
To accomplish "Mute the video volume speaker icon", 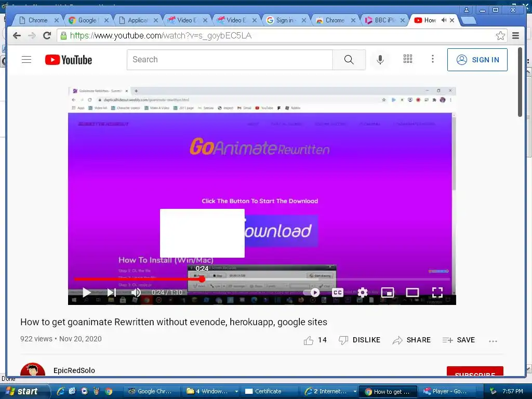I will pos(136,292).
